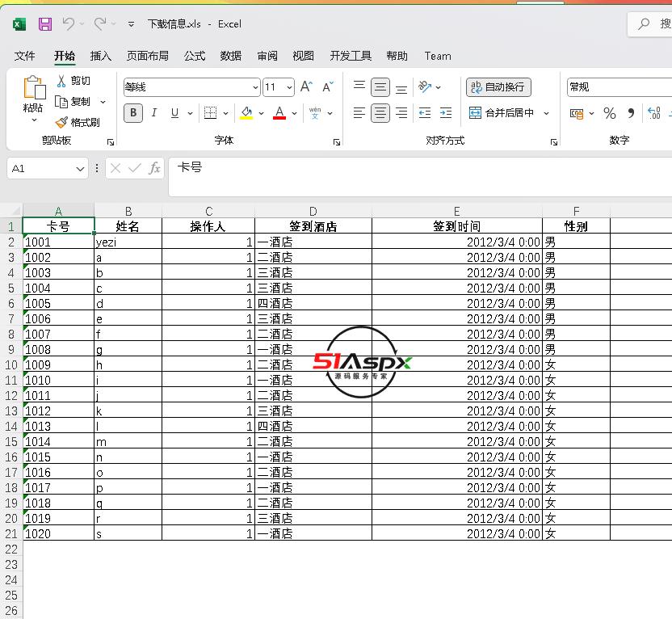
Task: Apply red font color
Action: [x=279, y=113]
